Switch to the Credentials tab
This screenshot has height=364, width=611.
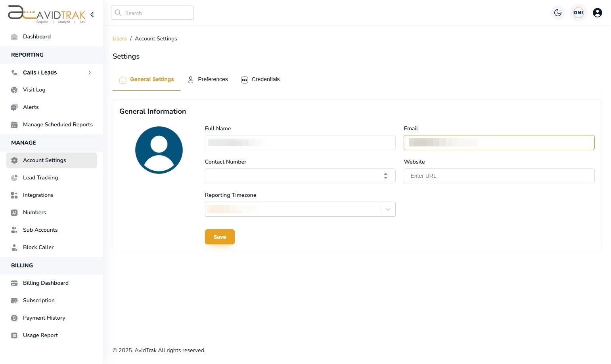coord(260,79)
